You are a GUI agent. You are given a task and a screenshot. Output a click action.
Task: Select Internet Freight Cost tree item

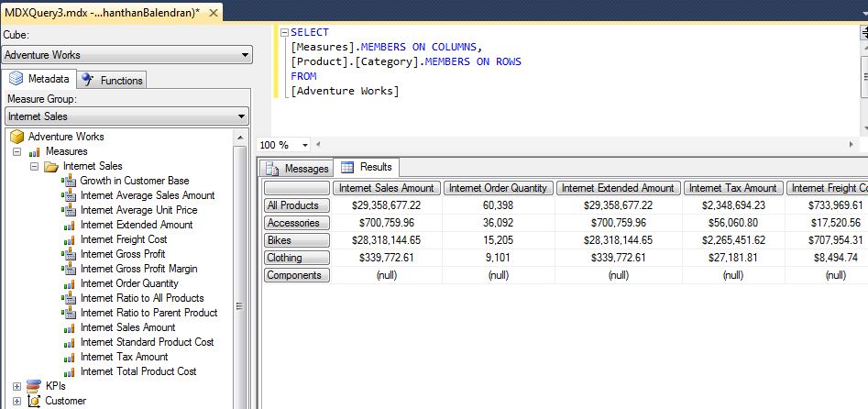tap(124, 239)
